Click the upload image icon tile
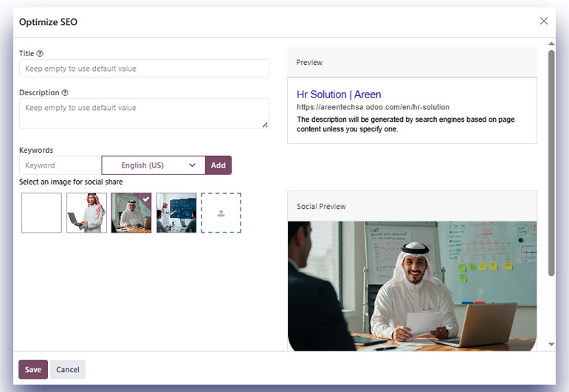The image size is (569, 392). 221,213
